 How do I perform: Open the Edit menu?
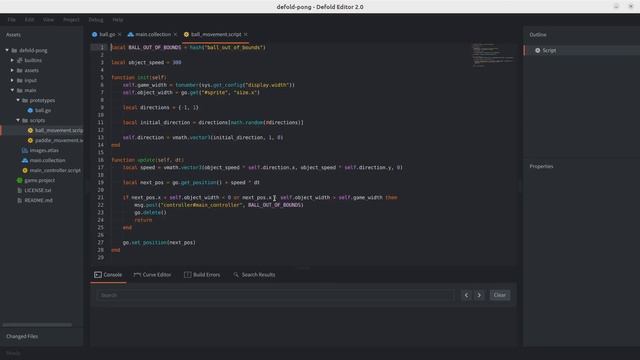(29, 20)
